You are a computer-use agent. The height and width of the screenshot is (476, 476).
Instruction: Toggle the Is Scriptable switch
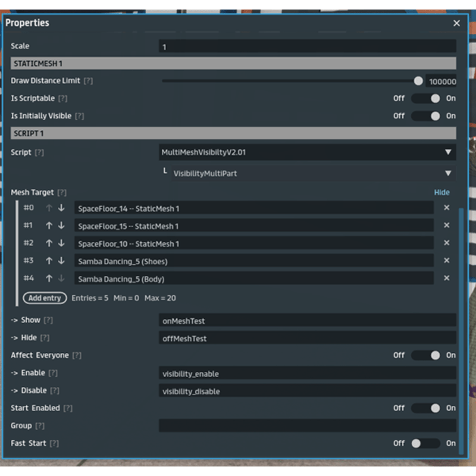tap(426, 98)
